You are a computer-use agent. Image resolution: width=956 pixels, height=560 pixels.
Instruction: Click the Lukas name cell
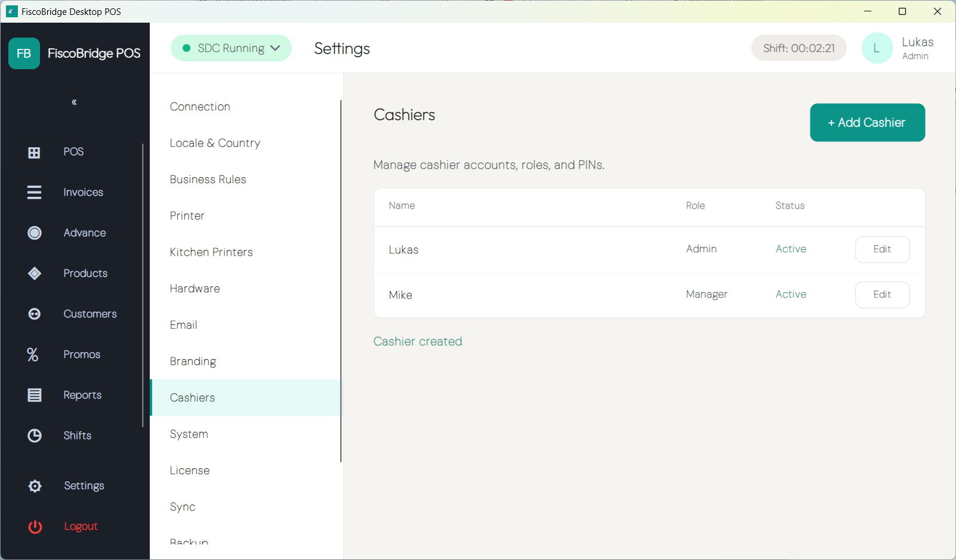coord(403,250)
